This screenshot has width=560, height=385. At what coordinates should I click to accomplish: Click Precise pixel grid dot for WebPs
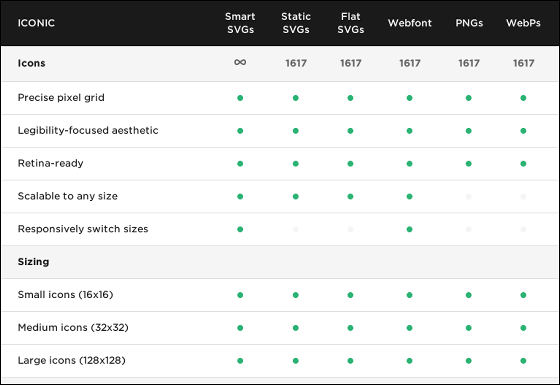pyautogui.click(x=523, y=98)
